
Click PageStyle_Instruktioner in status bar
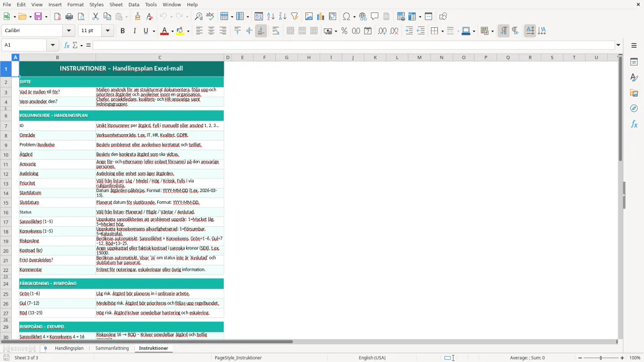pyautogui.click(x=238, y=358)
